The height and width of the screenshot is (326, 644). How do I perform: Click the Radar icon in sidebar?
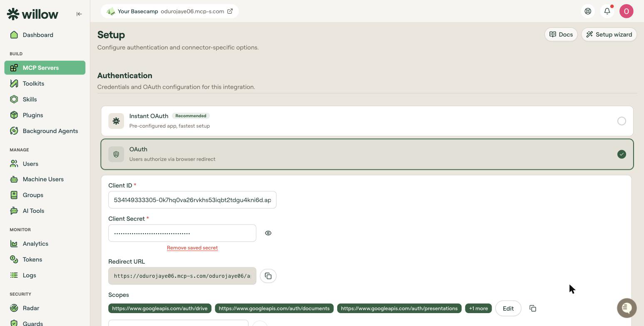click(x=14, y=308)
